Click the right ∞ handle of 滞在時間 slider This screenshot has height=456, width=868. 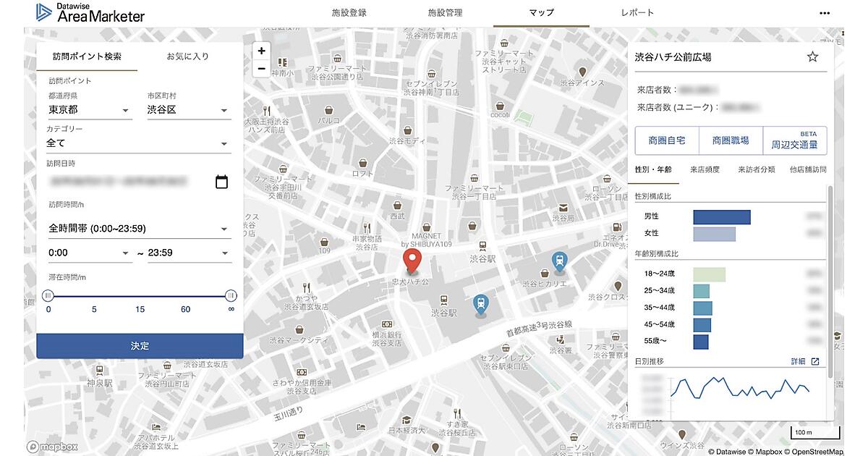point(231,295)
